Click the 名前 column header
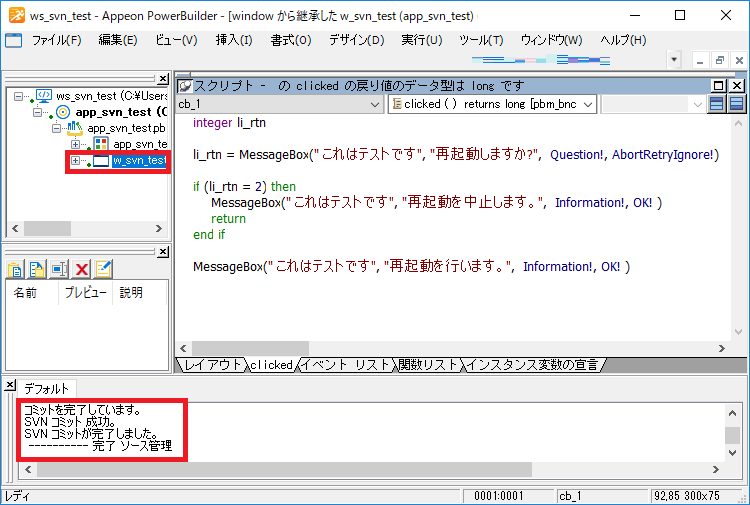This screenshot has height=505, width=750. tap(32, 293)
